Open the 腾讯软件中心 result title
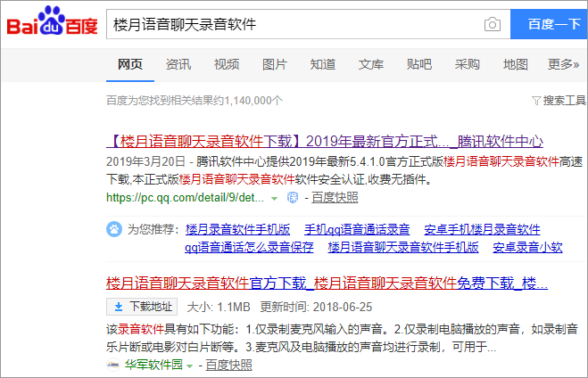The width and height of the screenshot is (588, 378). coord(325,141)
